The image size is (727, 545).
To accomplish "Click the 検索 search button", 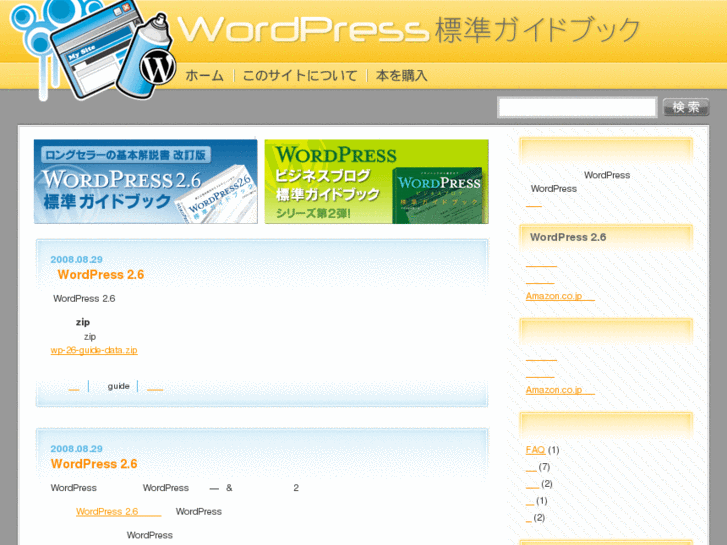I will (686, 107).
